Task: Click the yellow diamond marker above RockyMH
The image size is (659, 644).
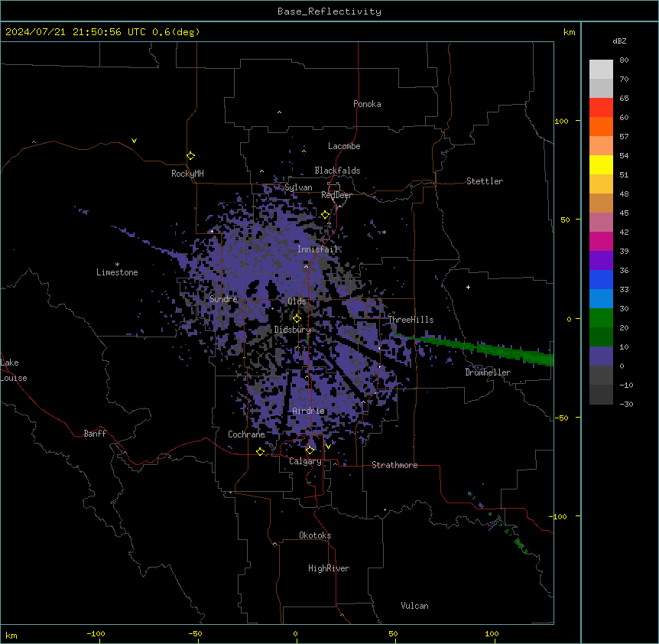Action: [x=190, y=156]
